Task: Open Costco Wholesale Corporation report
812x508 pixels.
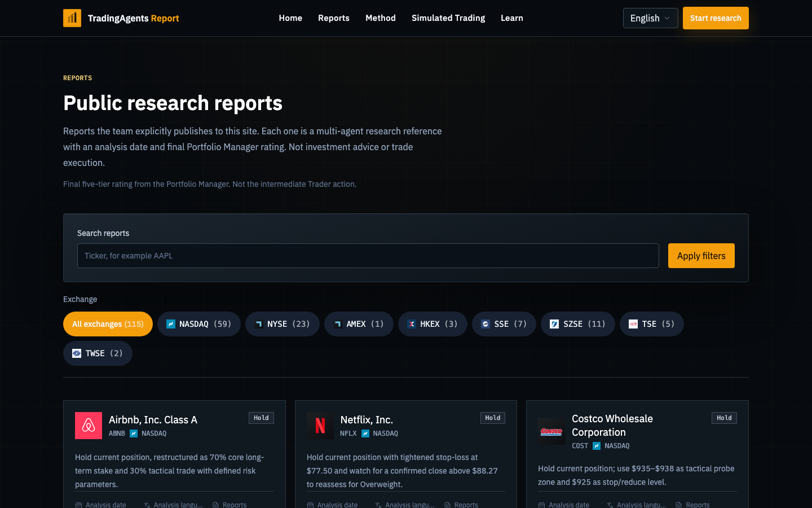Action: pyautogui.click(x=612, y=426)
